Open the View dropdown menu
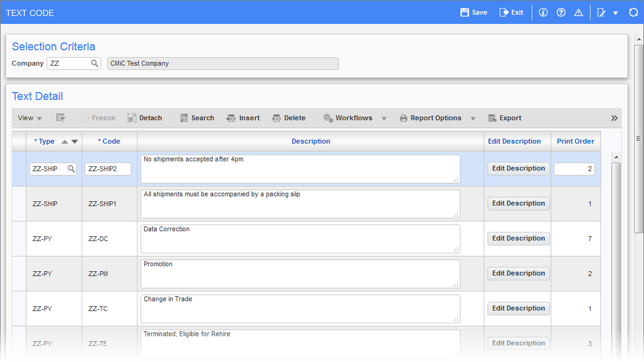Viewport: 644px width, 362px height. coord(28,118)
